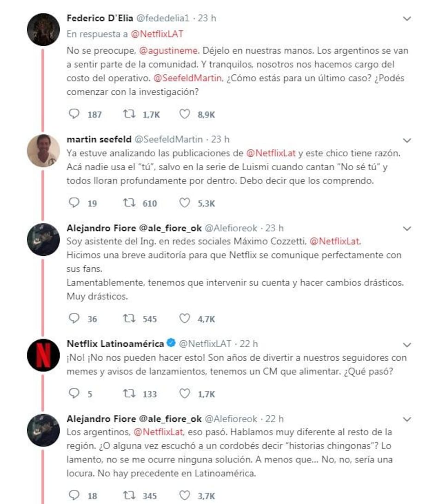View martin seefeld's profile avatar
This screenshot has width=439, height=504.
point(43,151)
